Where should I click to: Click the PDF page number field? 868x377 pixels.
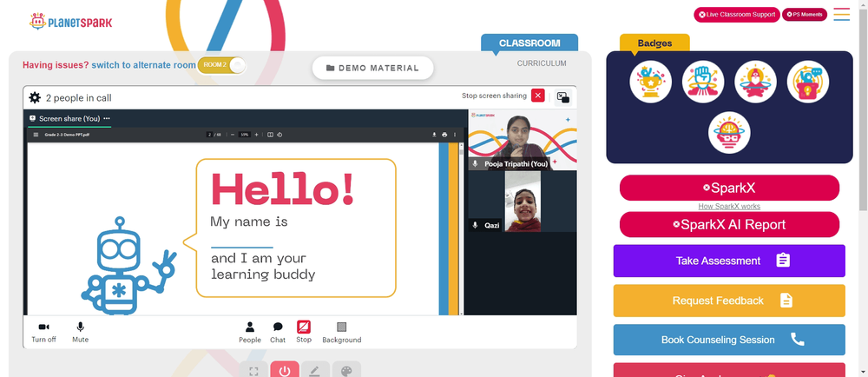coord(209,135)
